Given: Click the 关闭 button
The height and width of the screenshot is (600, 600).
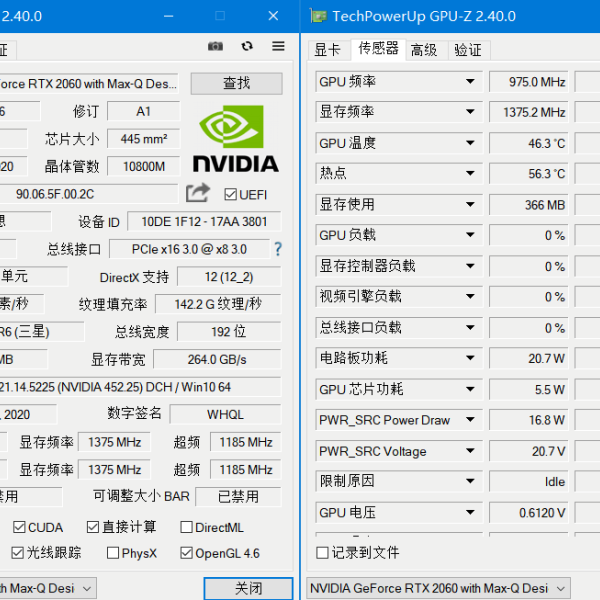Looking at the screenshot, I should point(249,588).
